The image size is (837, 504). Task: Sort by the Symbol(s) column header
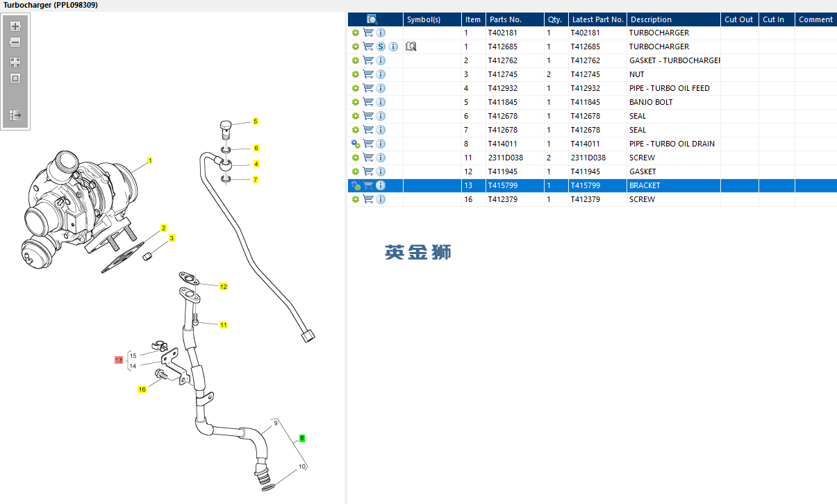[x=432, y=19]
